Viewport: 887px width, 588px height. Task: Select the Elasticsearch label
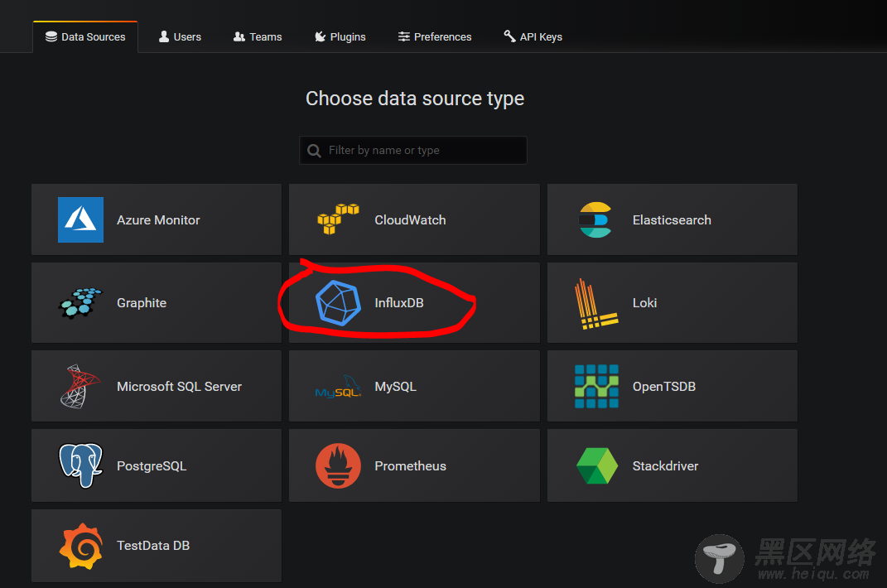672,220
